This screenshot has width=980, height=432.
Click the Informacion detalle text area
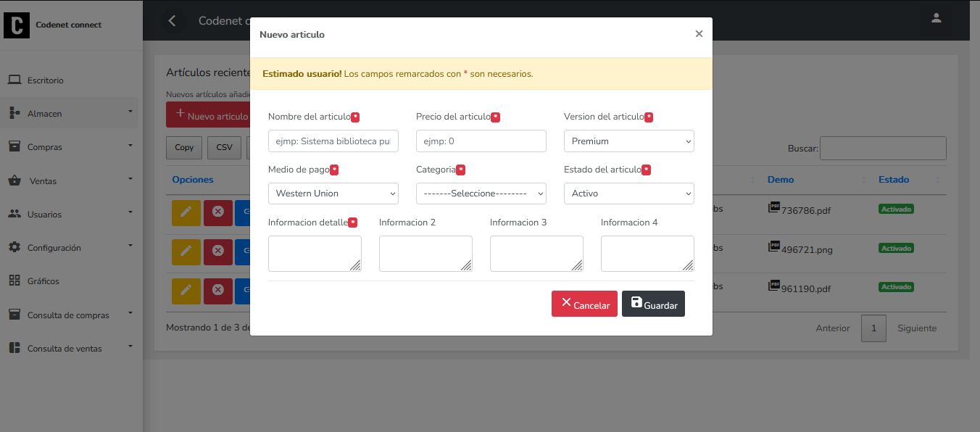pos(315,254)
